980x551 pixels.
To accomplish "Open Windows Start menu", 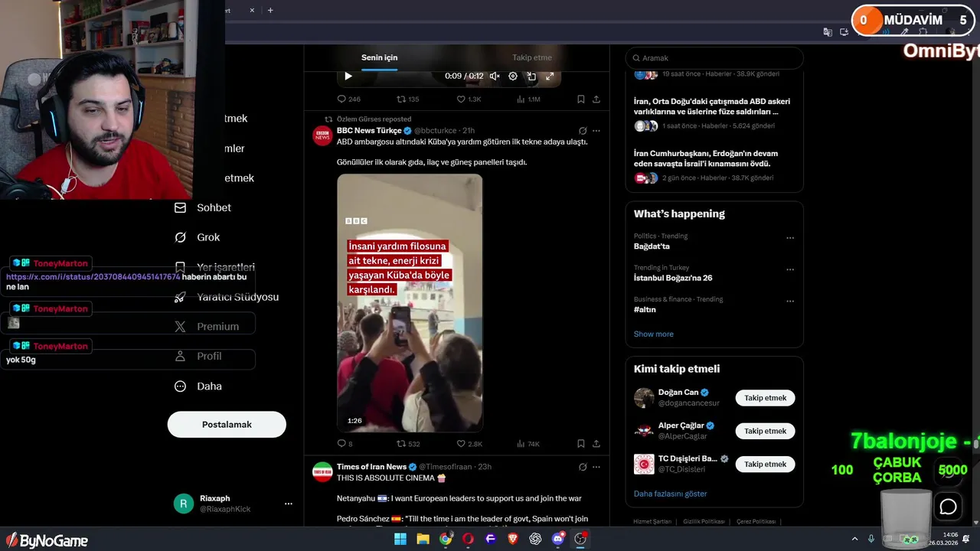I will click(400, 539).
